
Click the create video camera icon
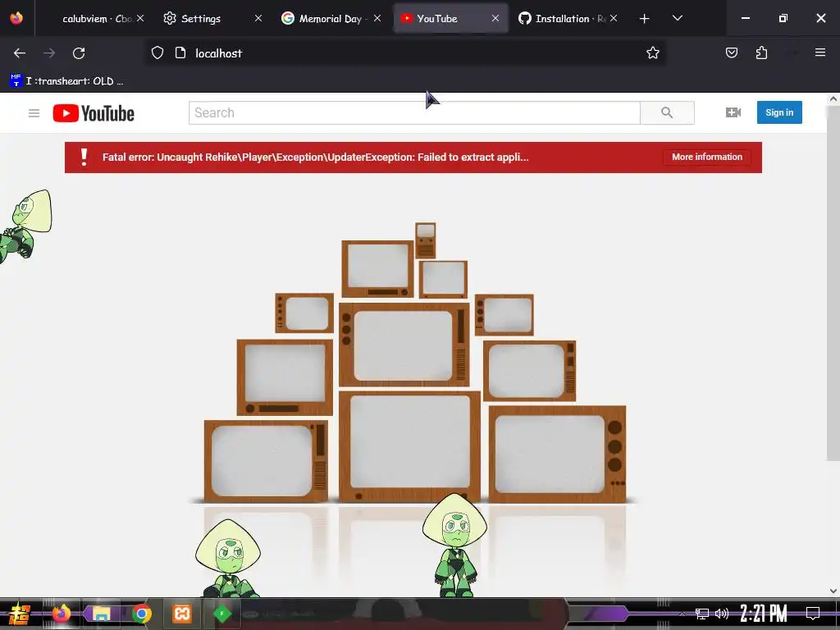click(733, 112)
